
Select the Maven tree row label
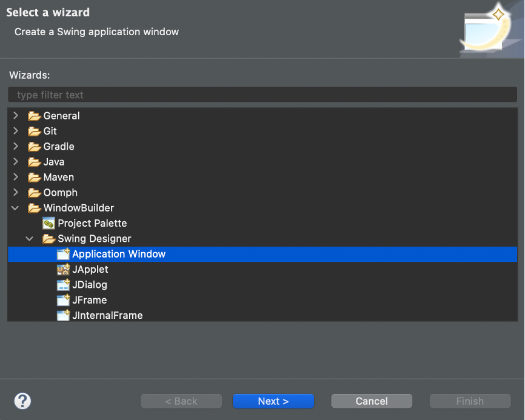(59, 178)
